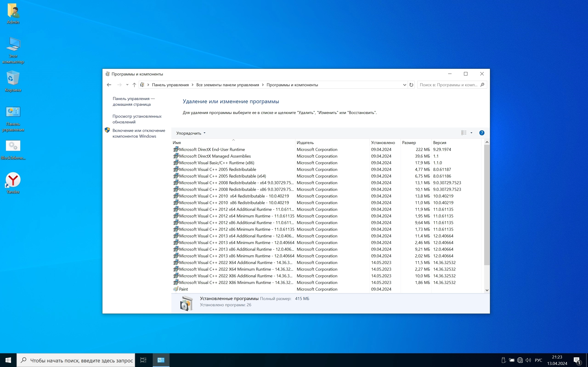The height and width of the screenshot is (367, 588).
Task: Click the Windows Start button
Action: point(8,360)
